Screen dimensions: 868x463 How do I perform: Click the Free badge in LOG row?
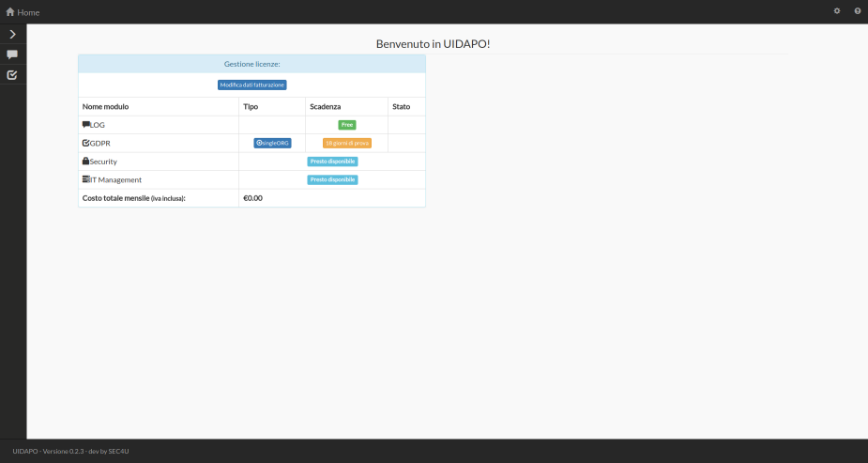(x=347, y=125)
